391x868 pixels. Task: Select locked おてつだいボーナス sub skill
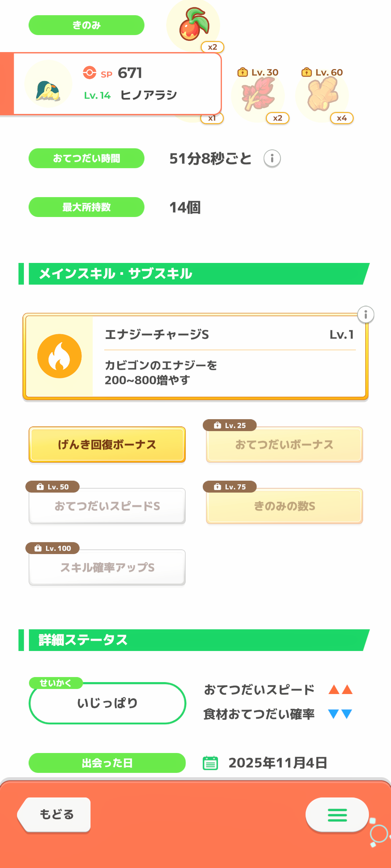pos(285,444)
